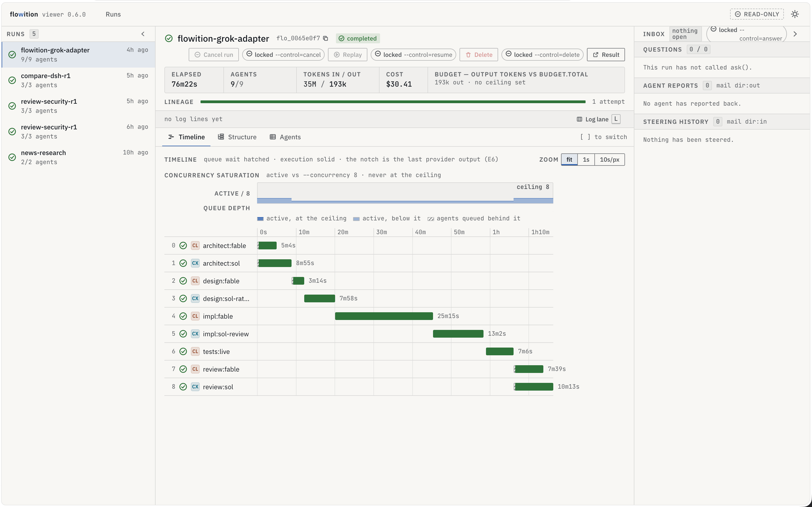This screenshot has width=812, height=507.
Task: Click the CL badge on design:fable
Action: [x=195, y=281]
